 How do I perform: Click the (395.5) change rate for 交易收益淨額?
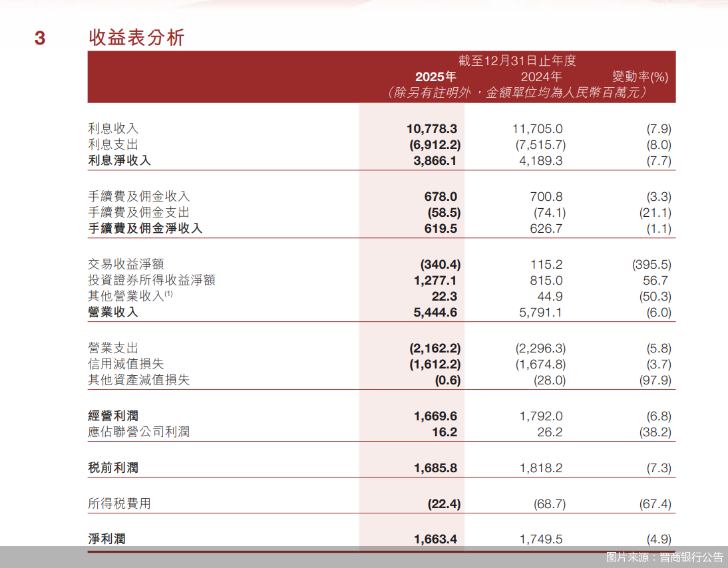653,263
